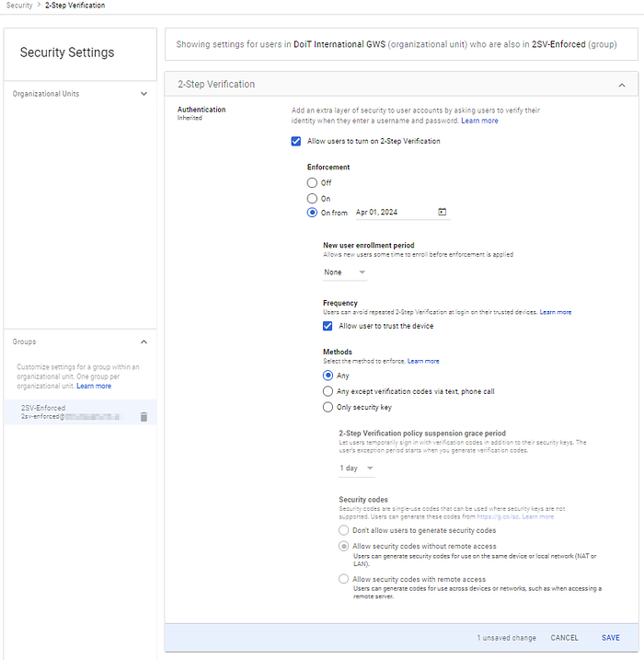Open the 1 day grace period dropdown
Image resolution: width=644 pixels, height=660 pixels.
[357, 468]
